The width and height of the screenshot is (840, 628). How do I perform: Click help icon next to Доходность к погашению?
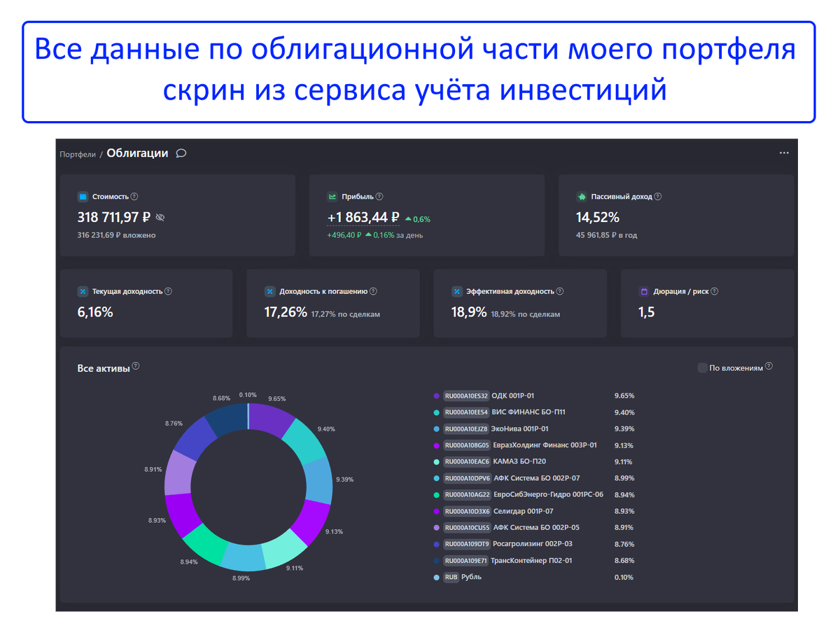click(373, 291)
